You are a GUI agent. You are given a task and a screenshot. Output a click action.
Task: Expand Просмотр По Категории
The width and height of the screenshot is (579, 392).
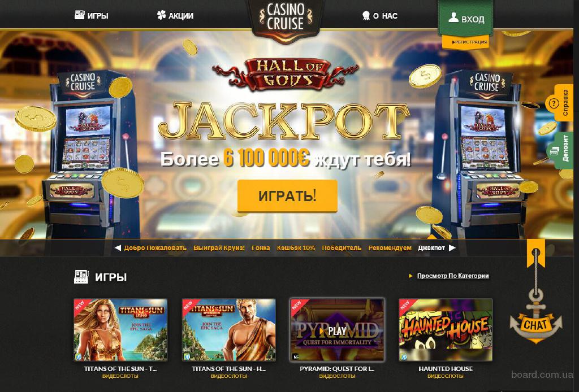453,276
